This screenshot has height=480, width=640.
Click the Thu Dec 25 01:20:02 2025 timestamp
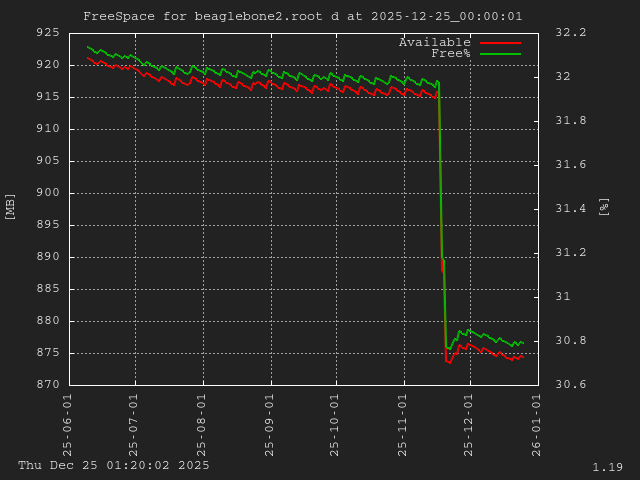pos(114,465)
